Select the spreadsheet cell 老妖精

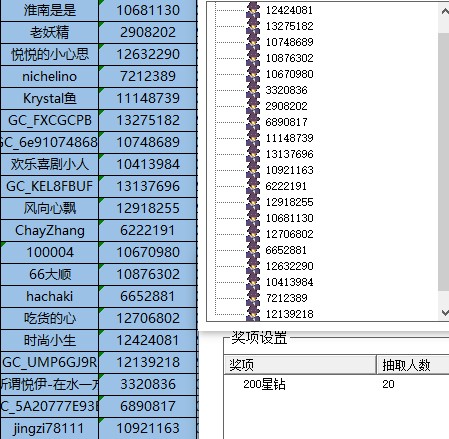coord(50,32)
